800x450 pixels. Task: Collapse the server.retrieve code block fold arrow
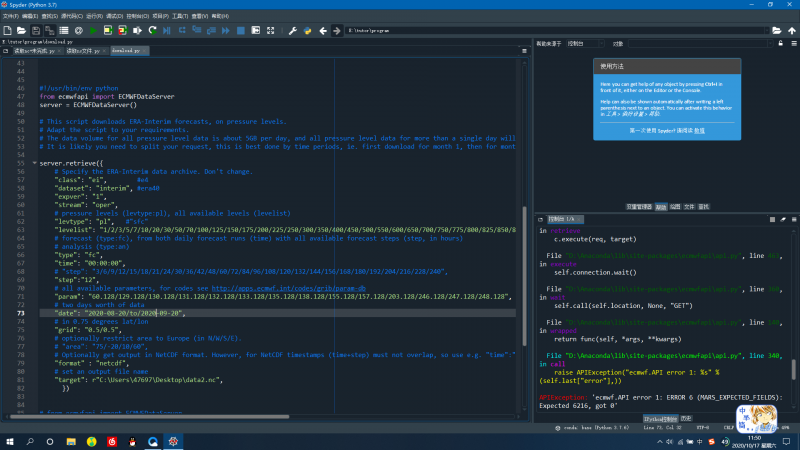coord(34,162)
